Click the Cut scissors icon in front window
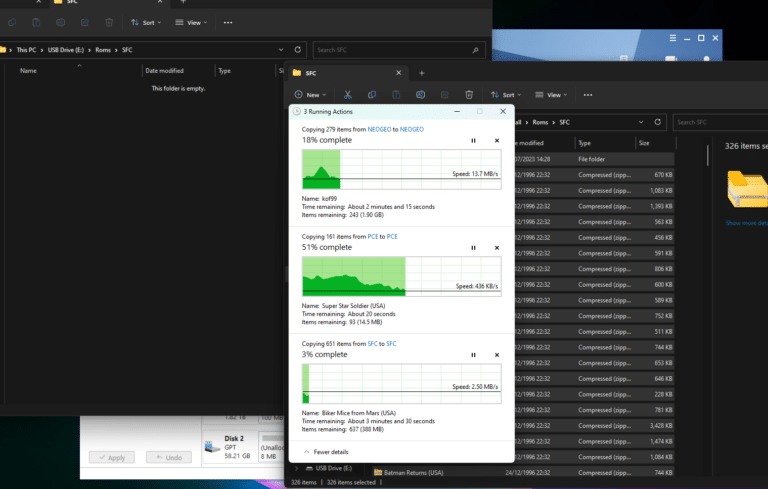Image resolution: width=768 pixels, height=489 pixels. [347, 95]
